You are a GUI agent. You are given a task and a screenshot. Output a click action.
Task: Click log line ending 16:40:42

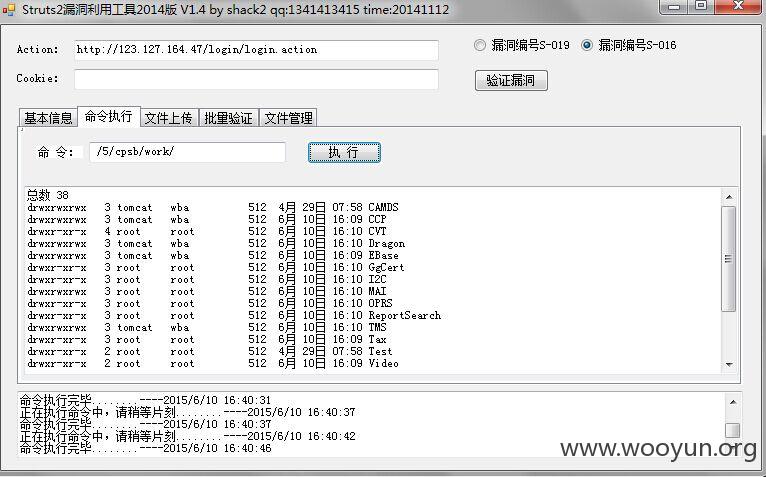coord(188,436)
